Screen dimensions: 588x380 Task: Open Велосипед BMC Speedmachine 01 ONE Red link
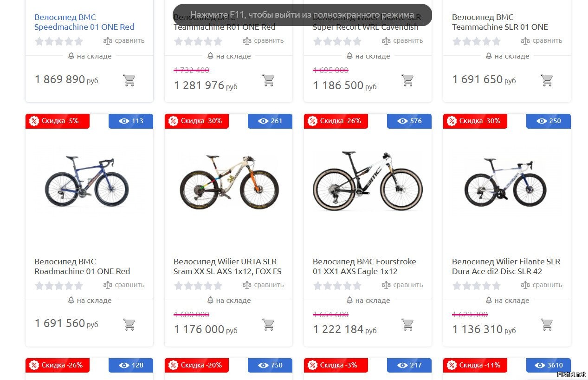coord(84,22)
